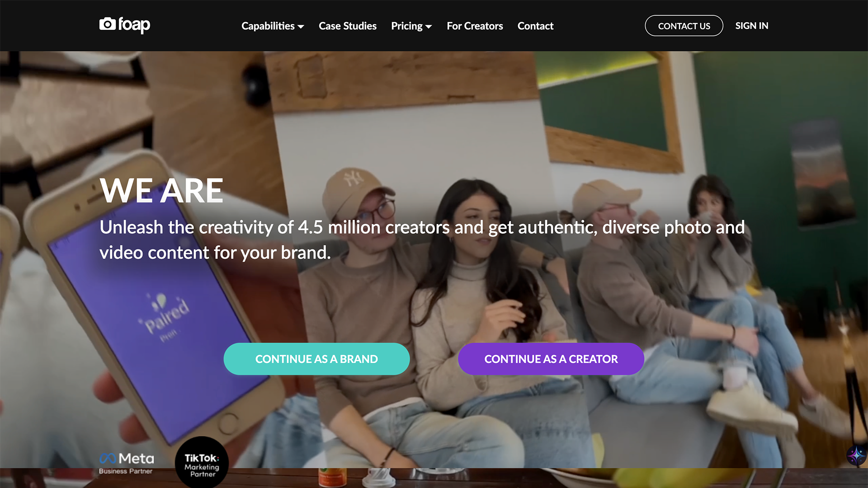Open the For Creators page

coord(475,26)
